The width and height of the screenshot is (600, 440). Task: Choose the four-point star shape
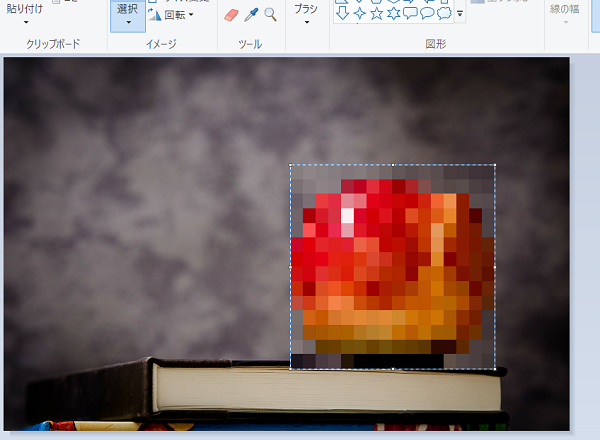pyautogui.click(x=359, y=14)
